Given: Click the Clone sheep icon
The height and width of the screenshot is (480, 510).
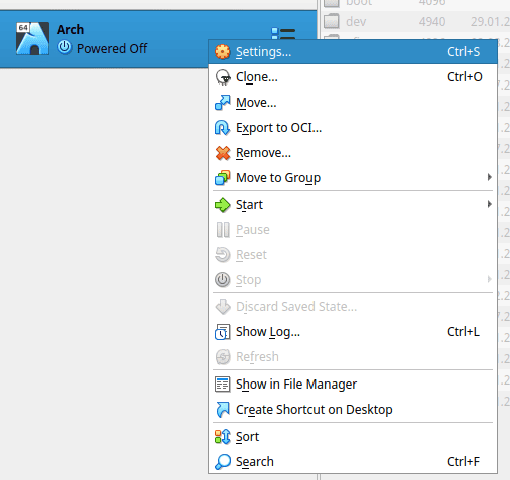Looking at the screenshot, I should click(222, 77).
